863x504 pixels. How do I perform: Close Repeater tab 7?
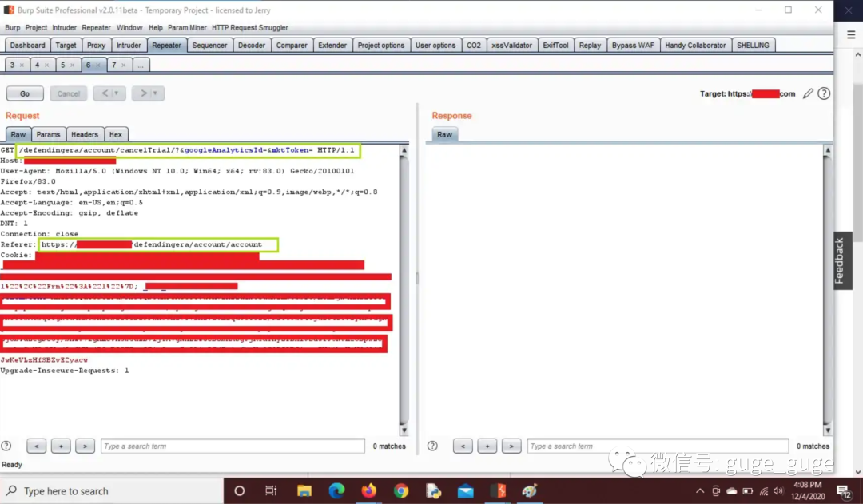tap(123, 65)
